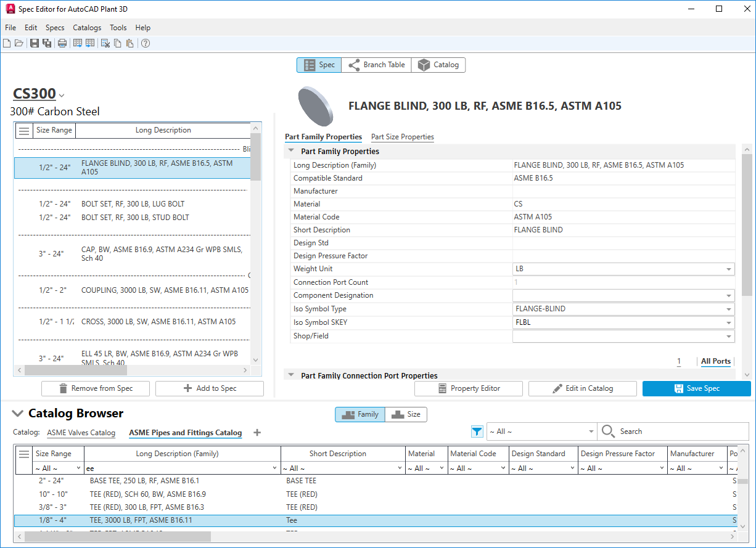Open the Iso Symbol SKEY dropdown

coord(729,322)
